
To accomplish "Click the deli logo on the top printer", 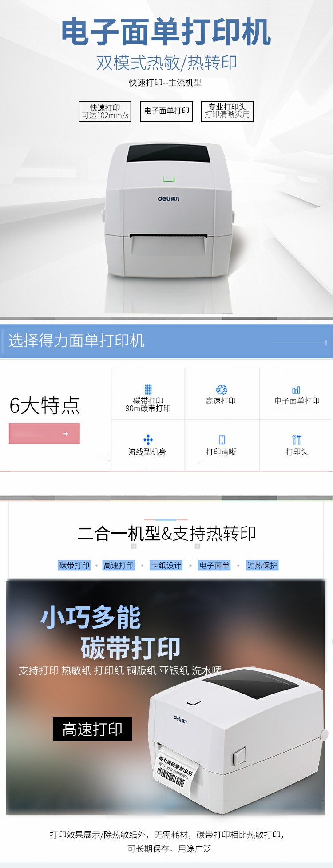I will 169,199.
